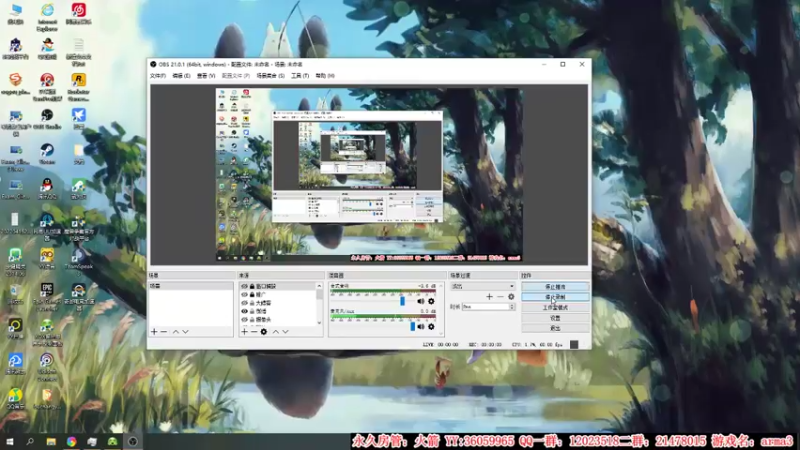Open the scene transition type dropdown
Viewport: 800px width, 450px height.
point(482,286)
